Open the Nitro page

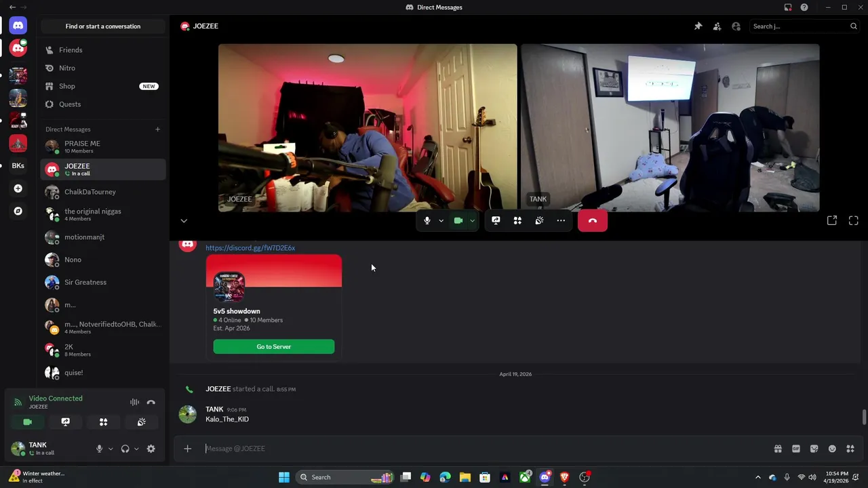[103, 68]
